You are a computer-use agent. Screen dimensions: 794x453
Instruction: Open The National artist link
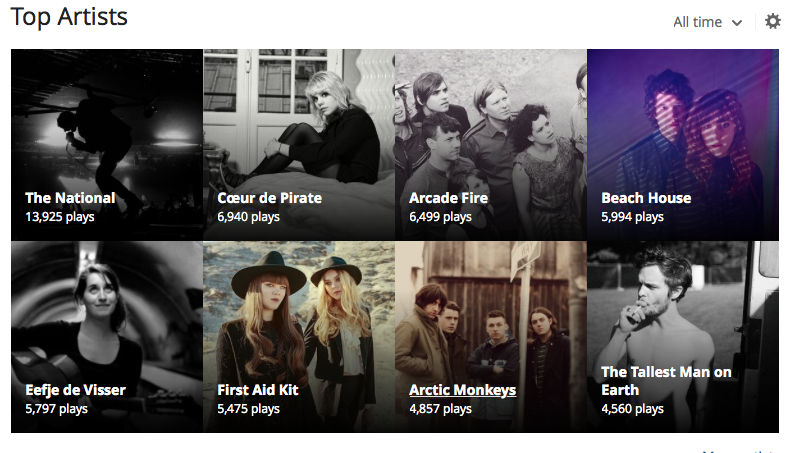pos(70,198)
